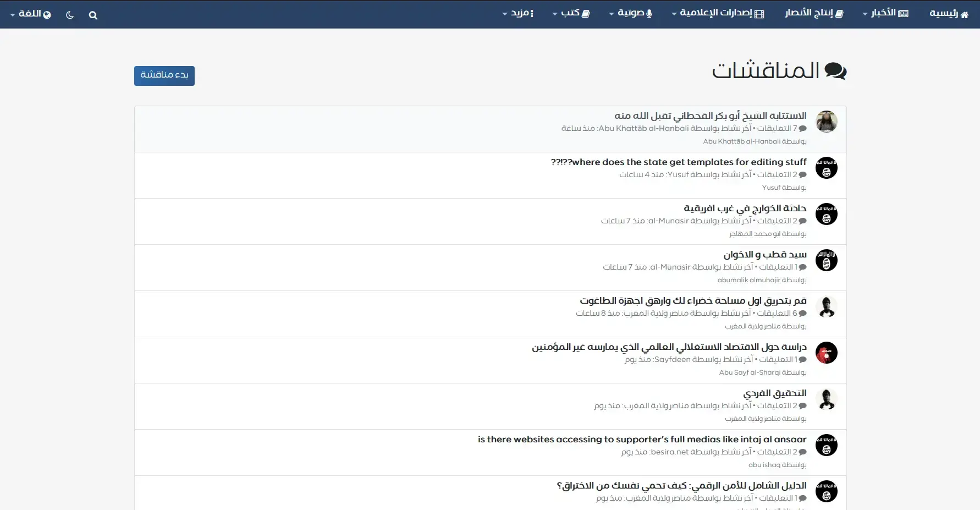
Task: Expand the مزيد (more) menu
Action: pyautogui.click(x=517, y=13)
